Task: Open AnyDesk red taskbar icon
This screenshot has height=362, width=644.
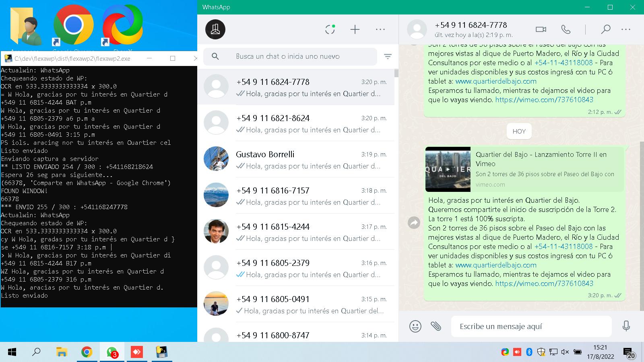Action: click(137, 352)
